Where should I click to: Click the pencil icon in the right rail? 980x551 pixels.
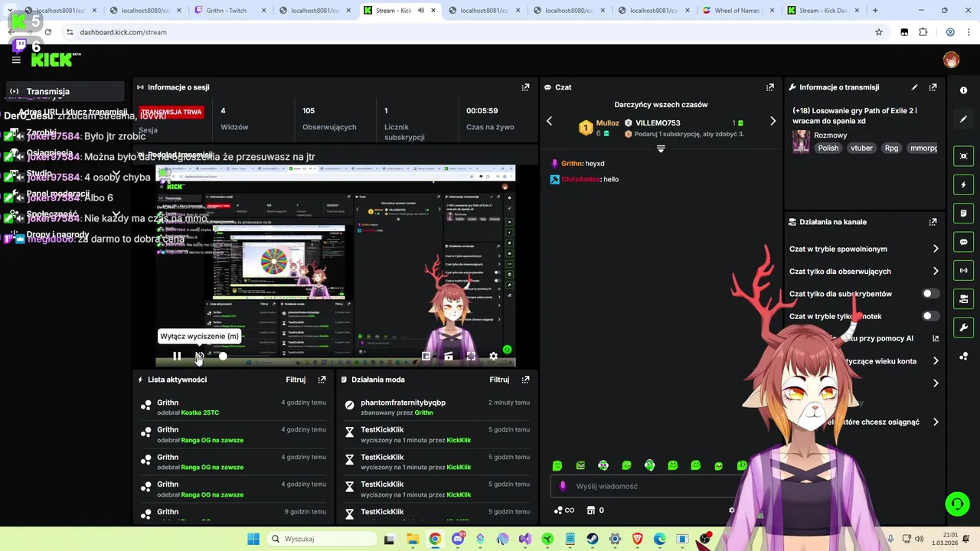pyautogui.click(x=963, y=119)
